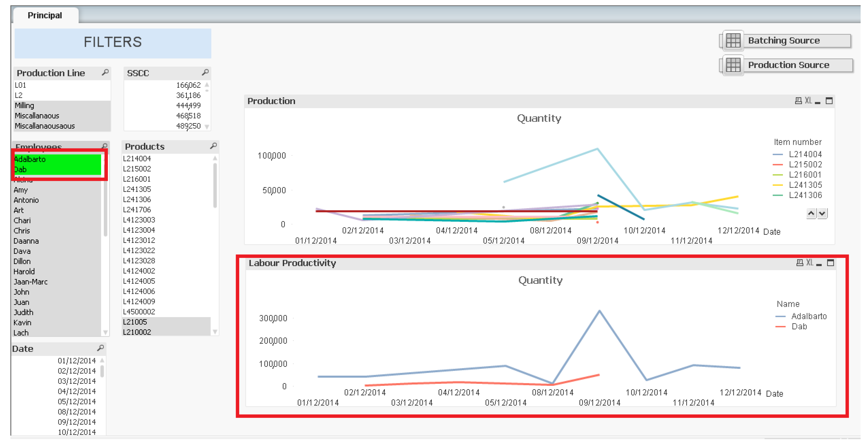Open Production Source button
Image resolution: width=868 pixels, height=446 pixels.
[788, 65]
